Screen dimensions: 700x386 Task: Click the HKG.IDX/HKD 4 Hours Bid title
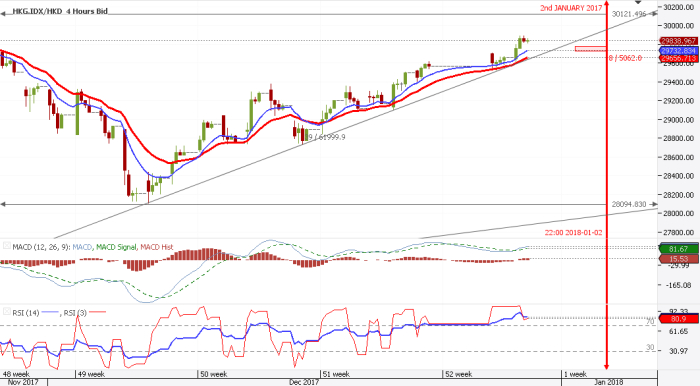coord(60,11)
